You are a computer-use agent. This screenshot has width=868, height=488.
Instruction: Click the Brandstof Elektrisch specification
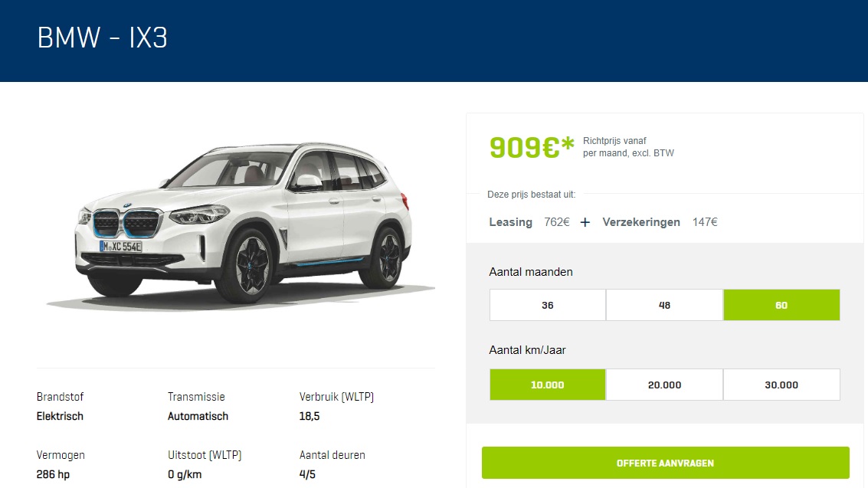click(60, 416)
